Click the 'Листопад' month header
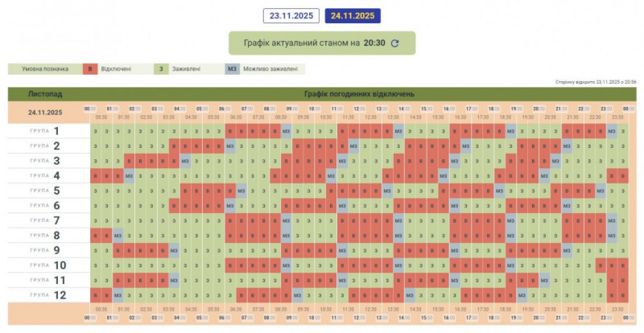Image resolution: width=644 pixels, height=333 pixels. pos(44,94)
